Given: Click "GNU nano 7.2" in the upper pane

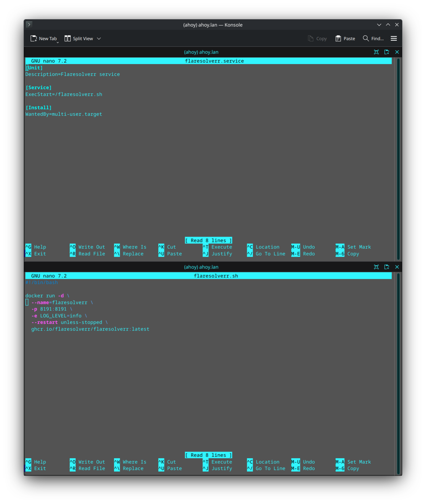Looking at the screenshot, I should 49,61.
